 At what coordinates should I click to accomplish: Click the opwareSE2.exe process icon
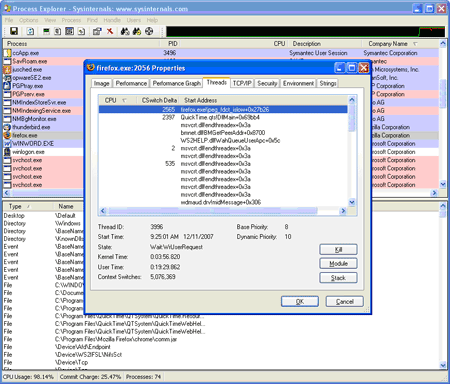click(x=7, y=78)
